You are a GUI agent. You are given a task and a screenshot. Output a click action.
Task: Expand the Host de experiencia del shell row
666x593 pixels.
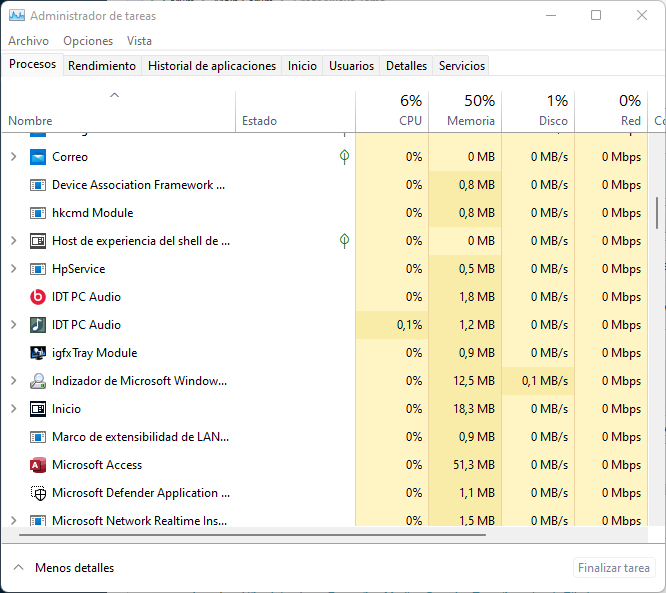(14, 241)
